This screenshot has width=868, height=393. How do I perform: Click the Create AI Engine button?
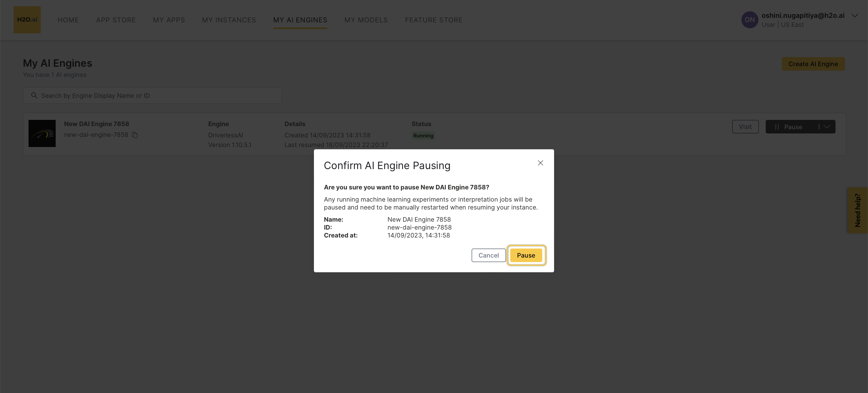[x=813, y=64]
